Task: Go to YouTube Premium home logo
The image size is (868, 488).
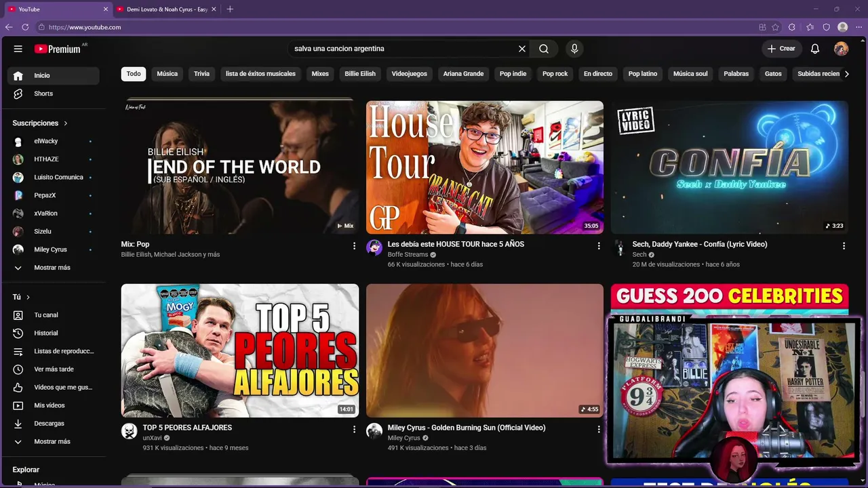Action: [x=58, y=49]
